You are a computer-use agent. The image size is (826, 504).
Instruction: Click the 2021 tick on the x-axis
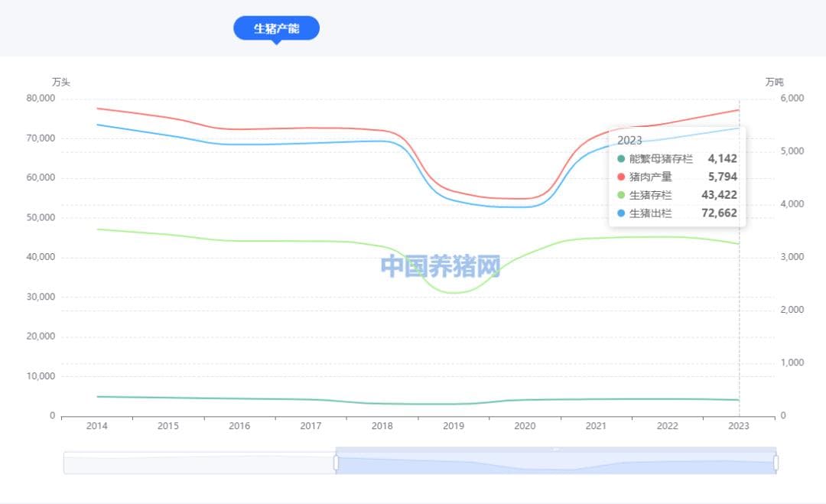click(x=597, y=426)
